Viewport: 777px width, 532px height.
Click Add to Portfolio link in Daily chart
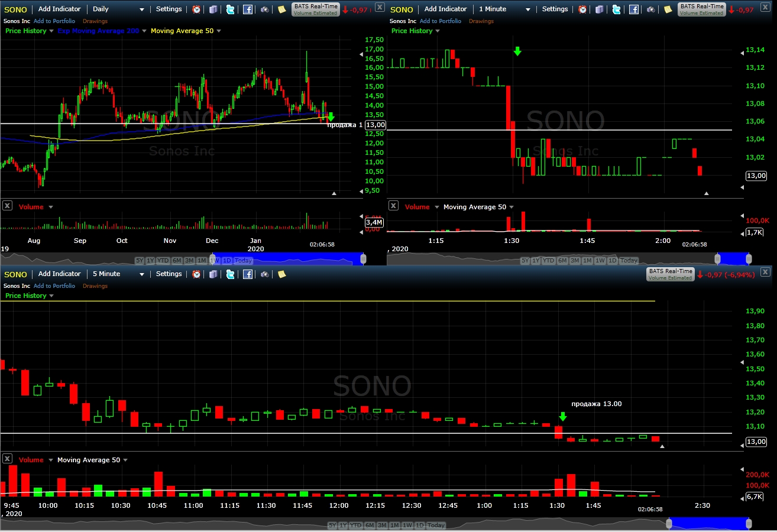click(x=54, y=21)
